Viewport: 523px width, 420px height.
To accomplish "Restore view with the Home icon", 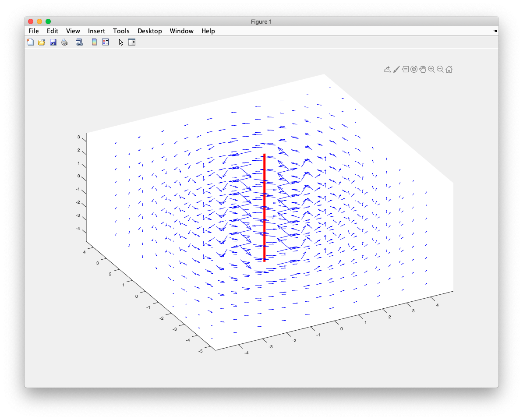I will coord(449,69).
